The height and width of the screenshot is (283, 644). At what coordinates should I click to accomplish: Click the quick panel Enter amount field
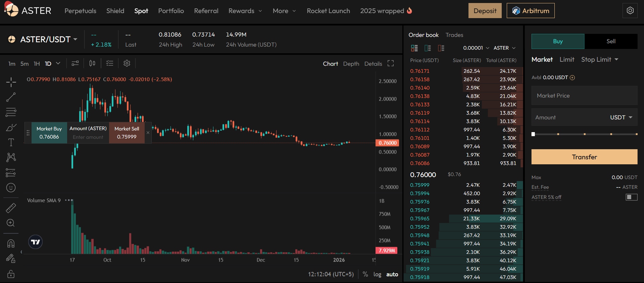pos(88,137)
